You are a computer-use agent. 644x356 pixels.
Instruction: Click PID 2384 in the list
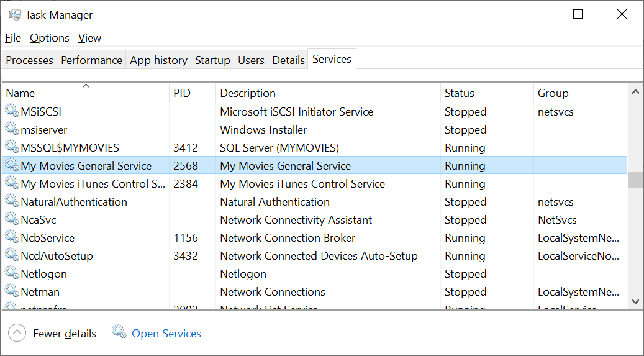186,184
